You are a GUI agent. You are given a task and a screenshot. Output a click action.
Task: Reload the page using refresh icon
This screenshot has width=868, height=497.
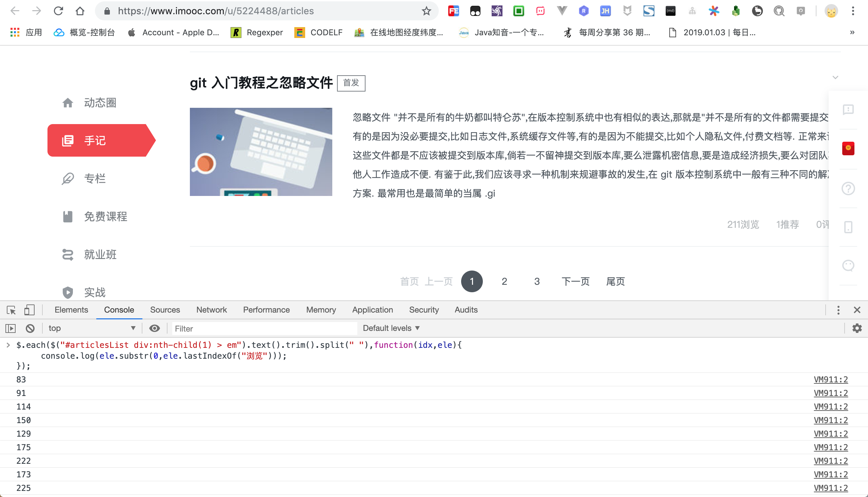[58, 11]
